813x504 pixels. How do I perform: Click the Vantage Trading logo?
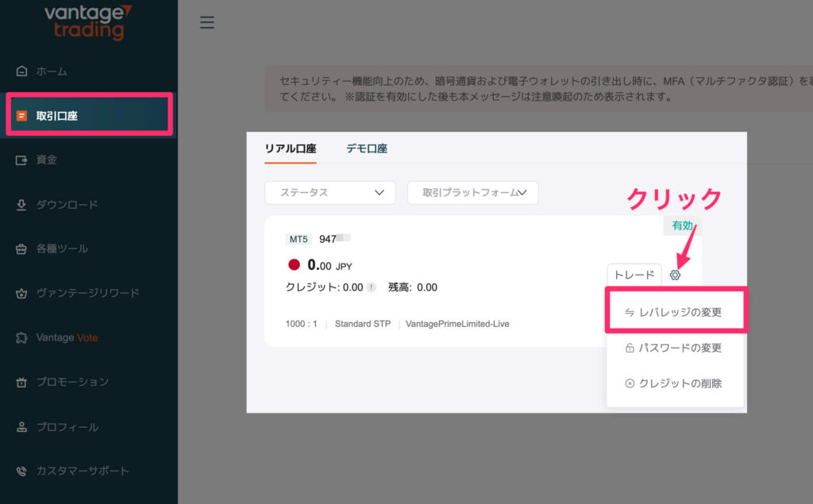(x=88, y=22)
